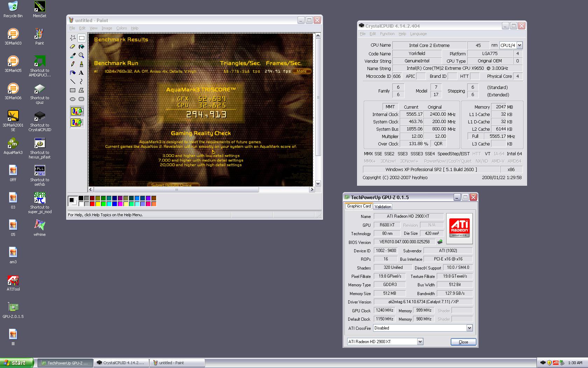Choose the Fill With Color bucket tool

point(82,47)
